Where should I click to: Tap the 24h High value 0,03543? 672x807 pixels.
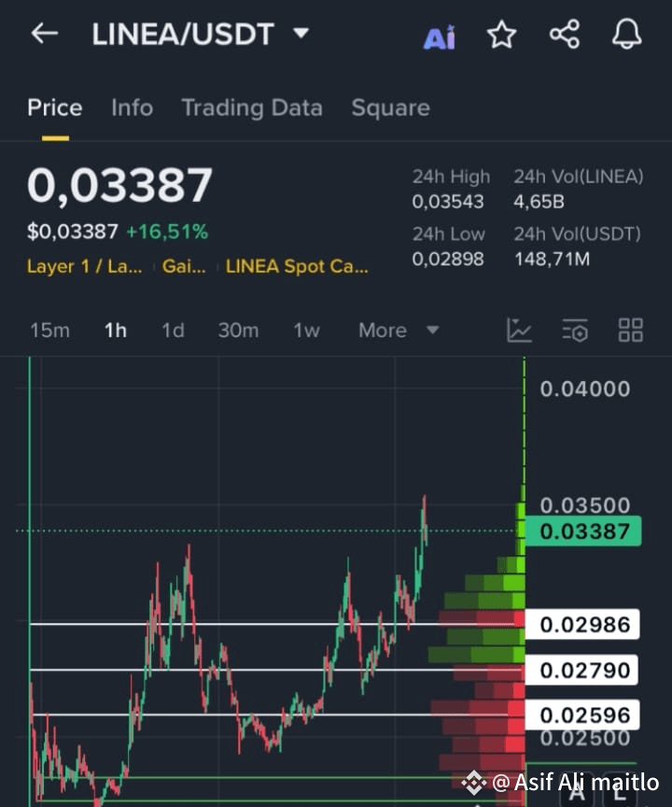tap(448, 202)
